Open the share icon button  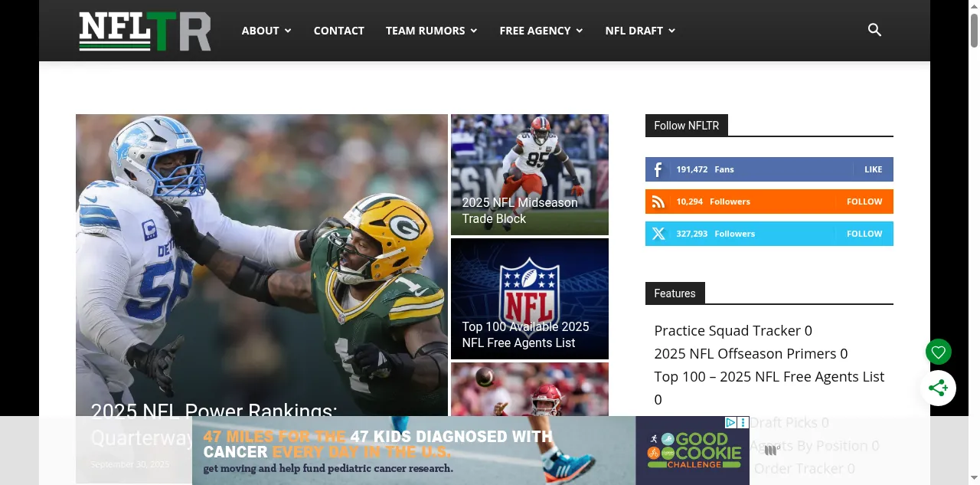click(x=938, y=388)
